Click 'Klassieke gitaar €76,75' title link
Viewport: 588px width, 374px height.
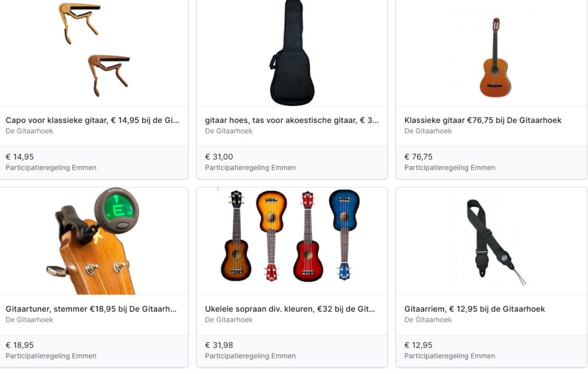pyautogui.click(x=483, y=120)
